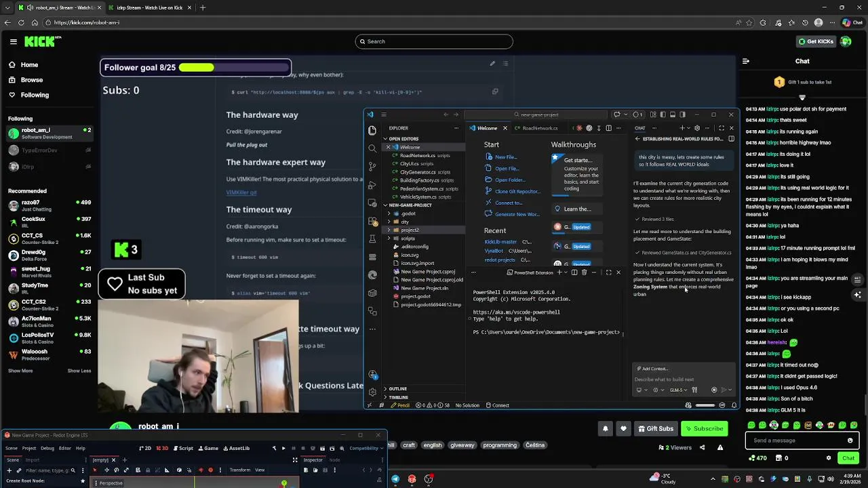Click the VS Code chat settings gear icon
868x488 pixels.
[697, 128]
